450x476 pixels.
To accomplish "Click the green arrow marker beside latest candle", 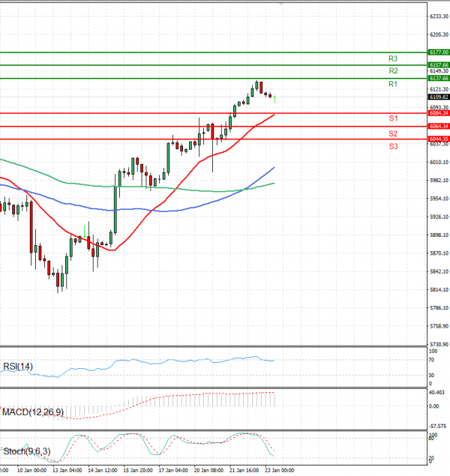I will 274,99.
